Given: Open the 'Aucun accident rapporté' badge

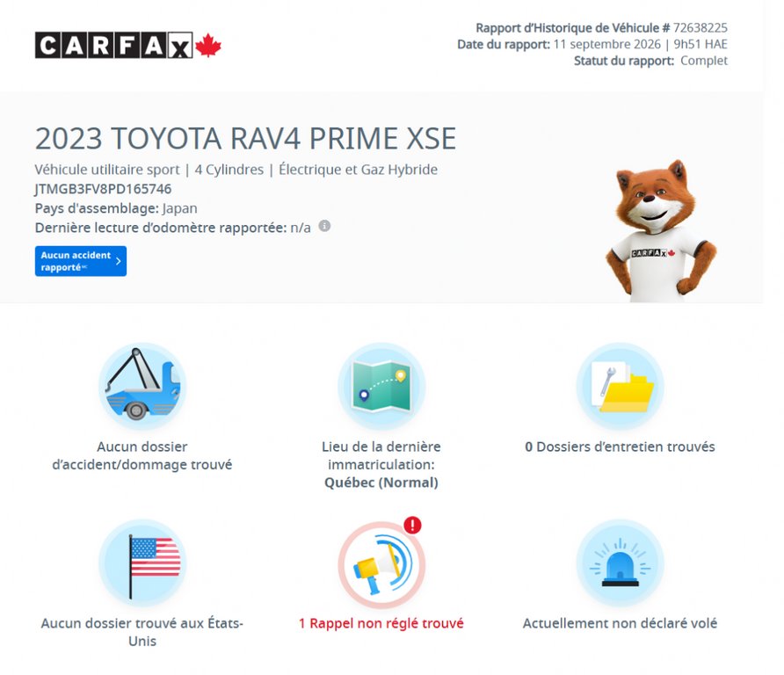Looking at the screenshot, I should 81,261.
